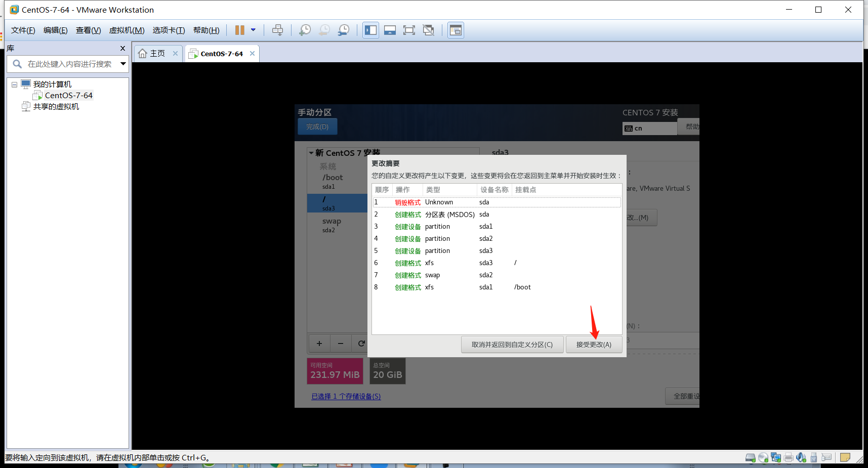868x468 pixels.
Task: Click the Unity mode toolbar icon
Action: point(428,30)
